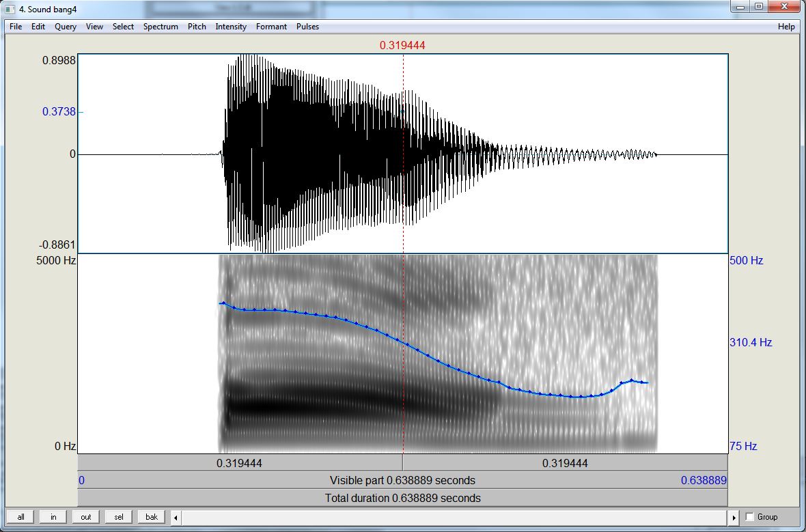Click the waveform zero amplitude label
The height and width of the screenshot is (532, 806).
(x=72, y=154)
